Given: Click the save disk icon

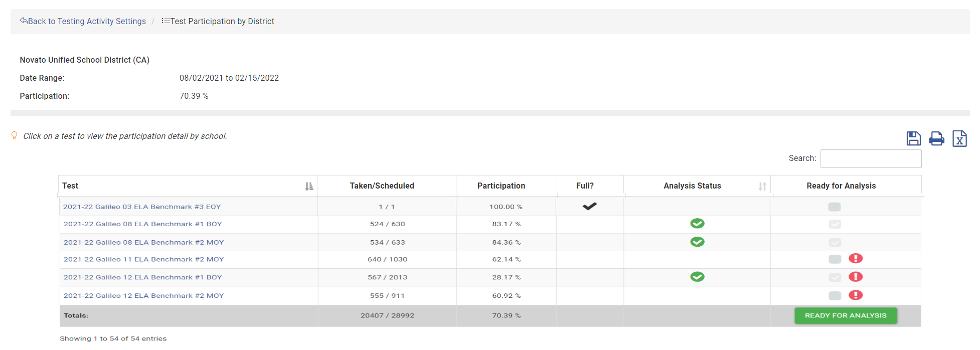Looking at the screenshot, I should pos(913,138).
